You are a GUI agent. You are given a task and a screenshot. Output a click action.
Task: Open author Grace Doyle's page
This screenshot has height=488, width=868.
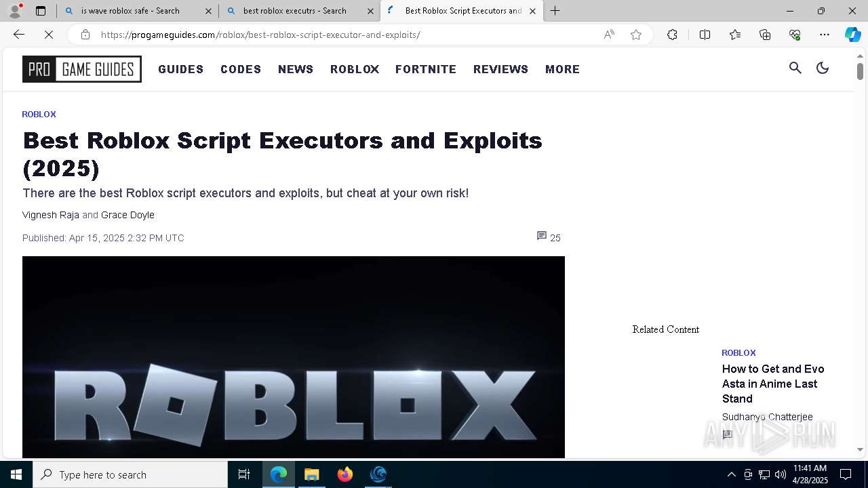click(127, 215)
